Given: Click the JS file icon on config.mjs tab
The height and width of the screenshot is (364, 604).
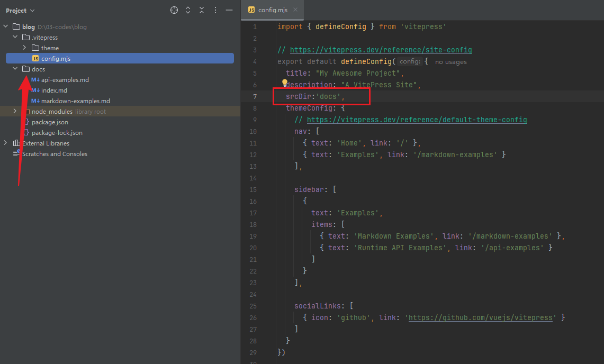Looking at the screenshot, I should [251, 10].
